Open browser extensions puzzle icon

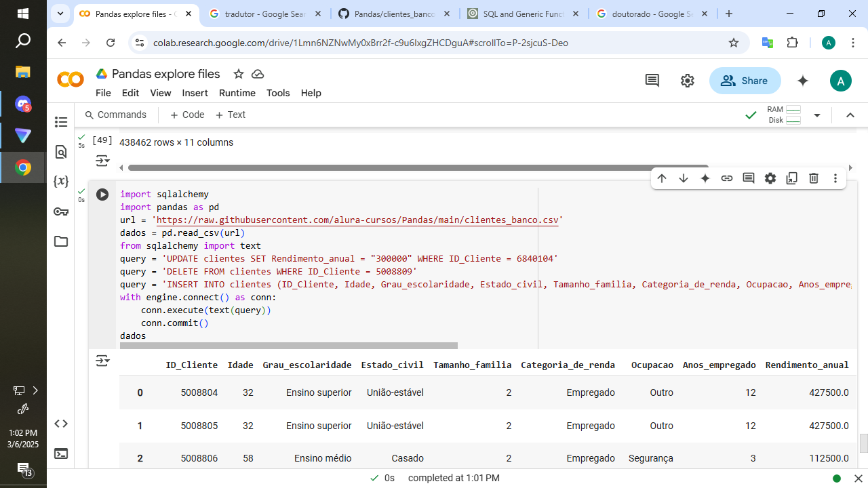[793, 43]
